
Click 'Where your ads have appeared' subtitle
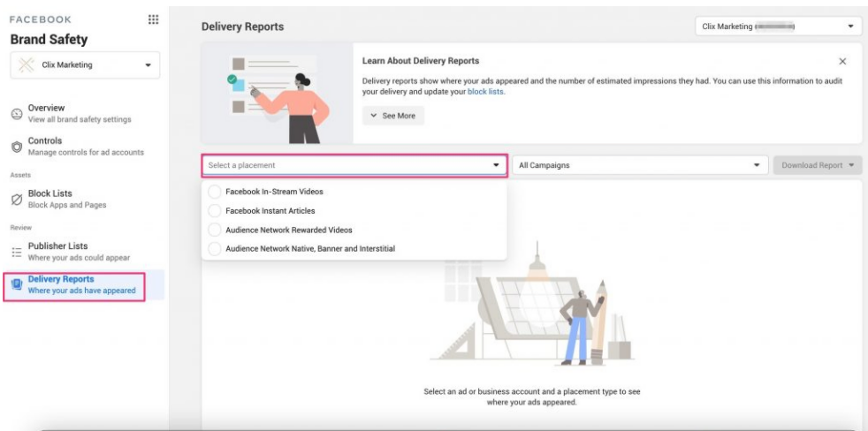pos(82,291)
